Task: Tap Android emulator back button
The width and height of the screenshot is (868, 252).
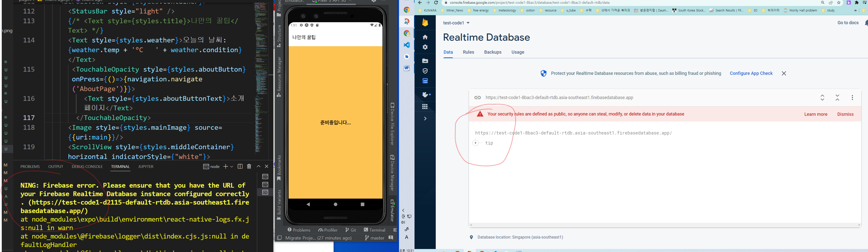Action: click(308, 204)
